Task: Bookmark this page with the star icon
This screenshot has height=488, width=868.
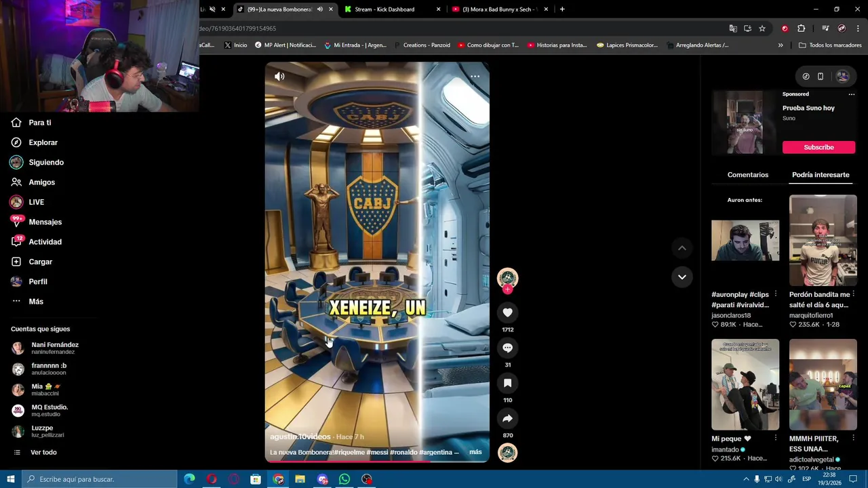Action: 762,28
